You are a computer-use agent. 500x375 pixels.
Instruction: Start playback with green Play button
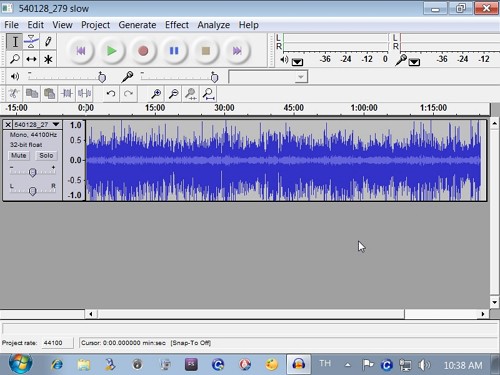(x=112, y=51)
